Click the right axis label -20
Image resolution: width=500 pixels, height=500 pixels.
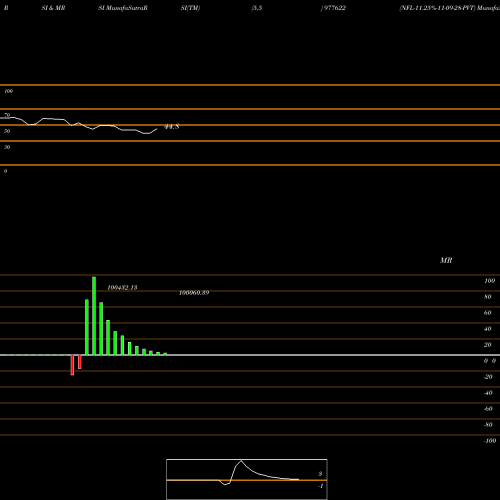(488, 377)
